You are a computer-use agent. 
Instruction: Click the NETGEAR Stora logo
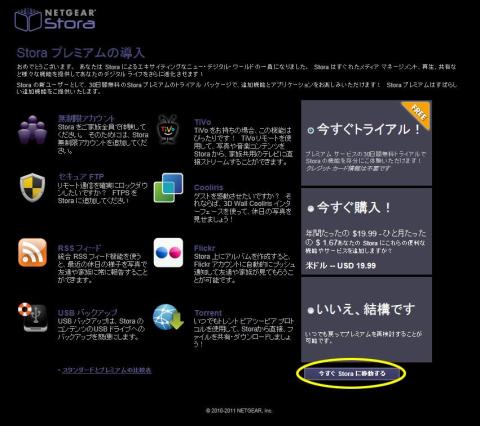55,20
